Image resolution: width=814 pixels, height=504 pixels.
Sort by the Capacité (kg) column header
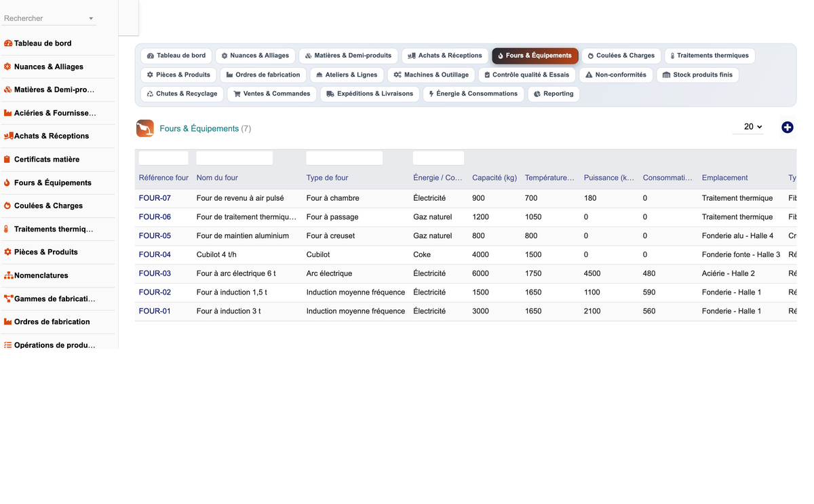click(495, 178)
